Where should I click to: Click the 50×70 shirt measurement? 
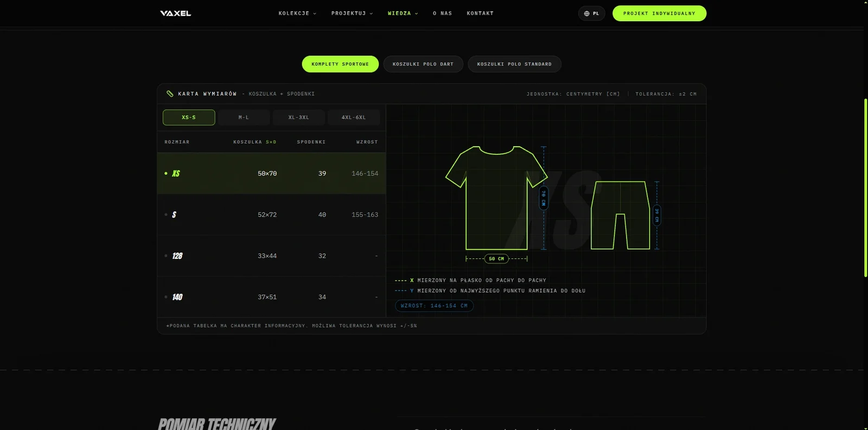[x=267, y=174]
